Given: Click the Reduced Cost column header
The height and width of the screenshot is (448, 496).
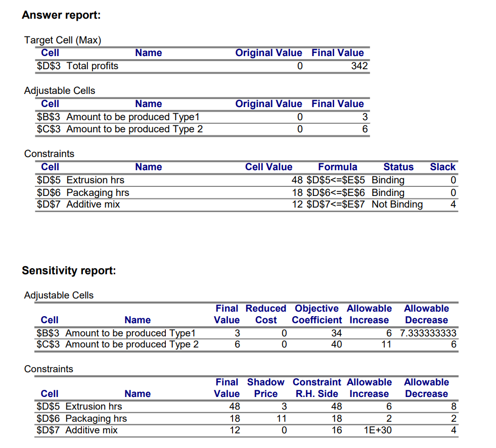Looking at the screenshot, I should pos(266,314).
